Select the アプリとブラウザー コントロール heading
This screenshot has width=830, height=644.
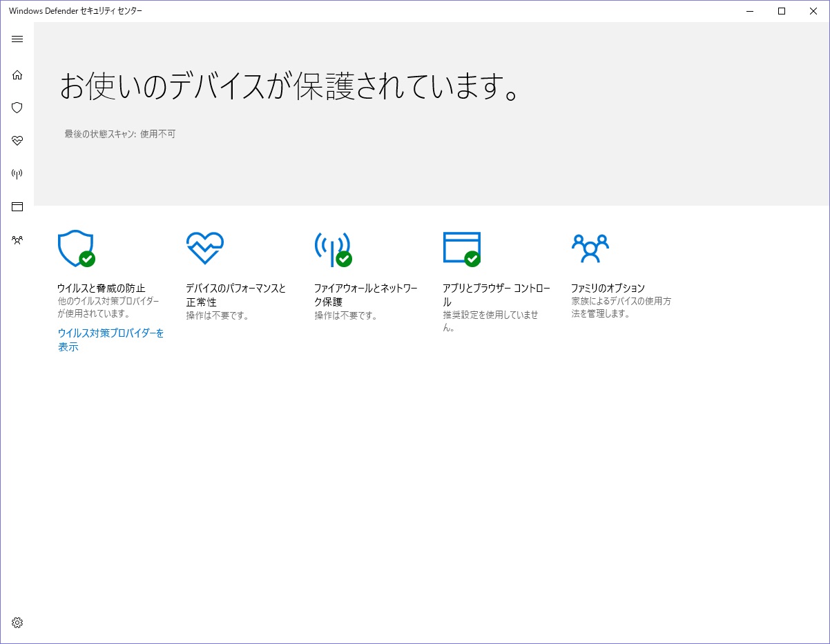(x=496, y=295)
